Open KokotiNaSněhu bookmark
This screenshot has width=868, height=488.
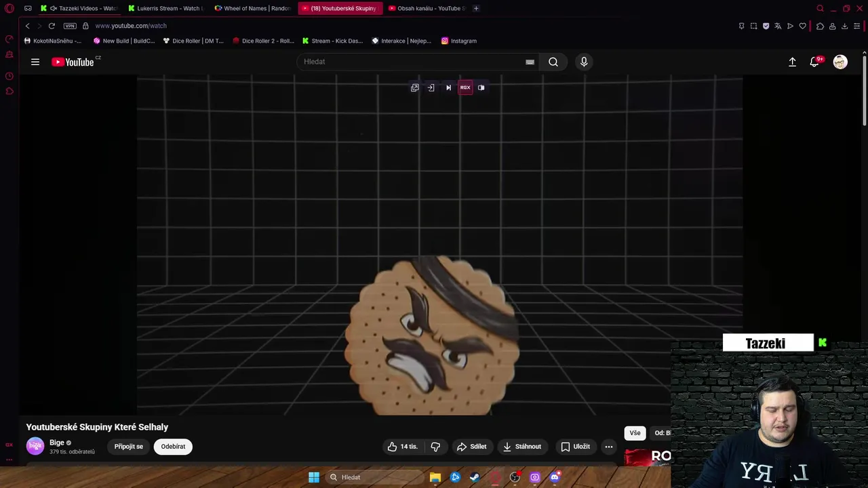coord(52,41)
